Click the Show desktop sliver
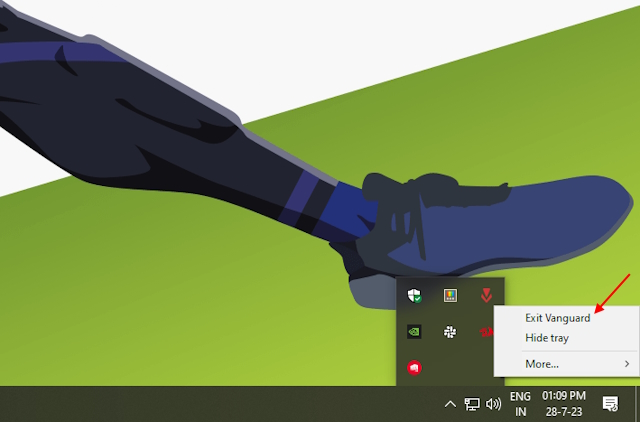This screenshot has height=422, width=640. pyautogui.click(x=637, y=404)
